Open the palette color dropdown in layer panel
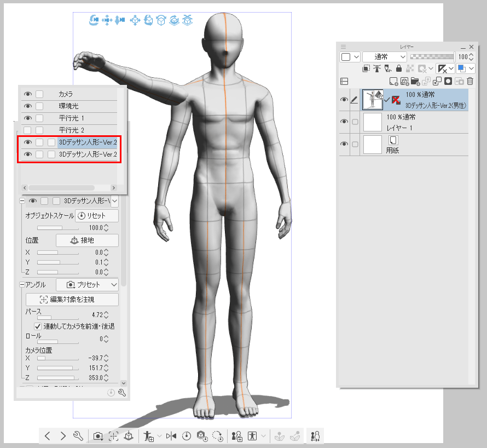487x448 pixels. coord(350,57)
